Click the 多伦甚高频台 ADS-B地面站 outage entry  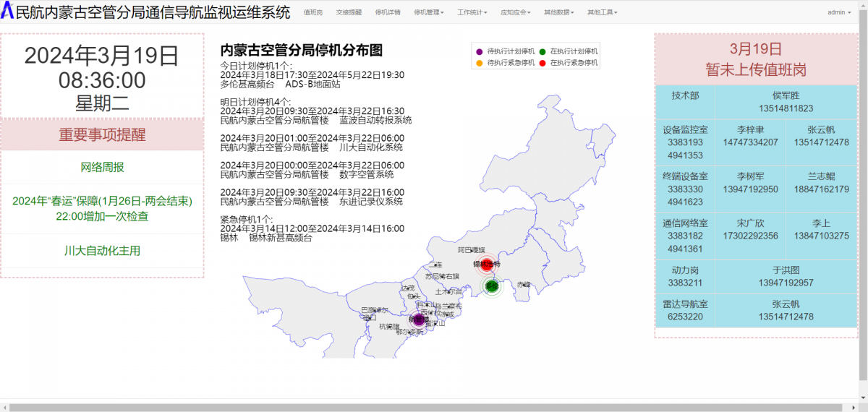pos(280,84)
